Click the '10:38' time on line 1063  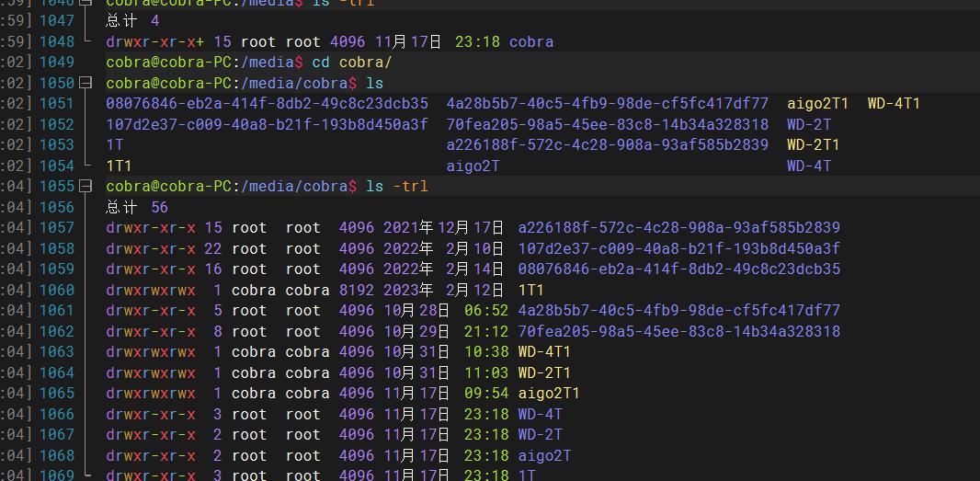(x=486, y=352)
